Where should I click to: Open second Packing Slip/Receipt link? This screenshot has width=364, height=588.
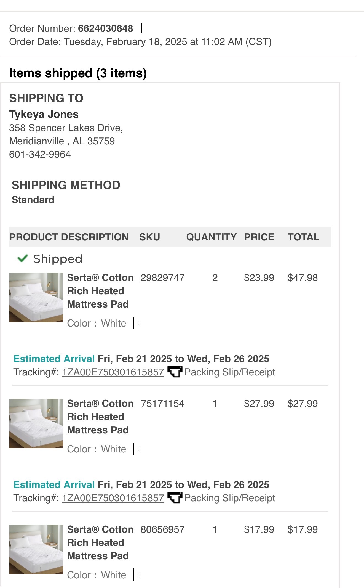[x=230, y=498]
